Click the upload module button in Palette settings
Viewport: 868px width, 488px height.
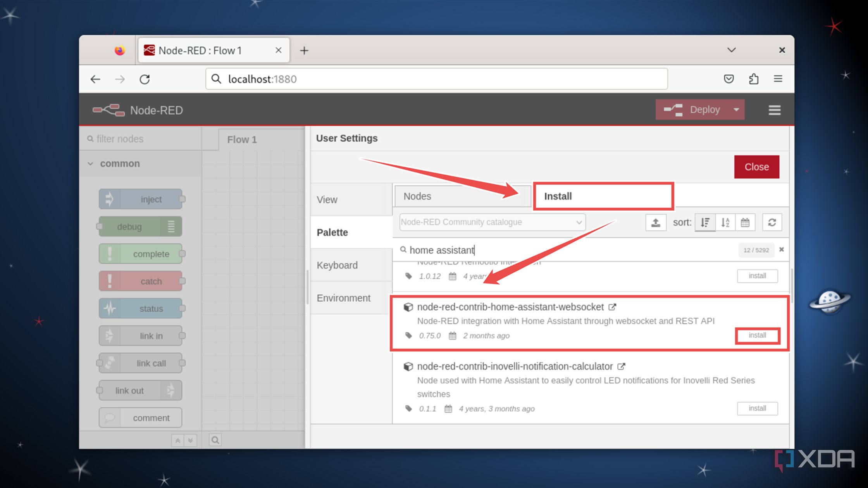pos(656,222)
